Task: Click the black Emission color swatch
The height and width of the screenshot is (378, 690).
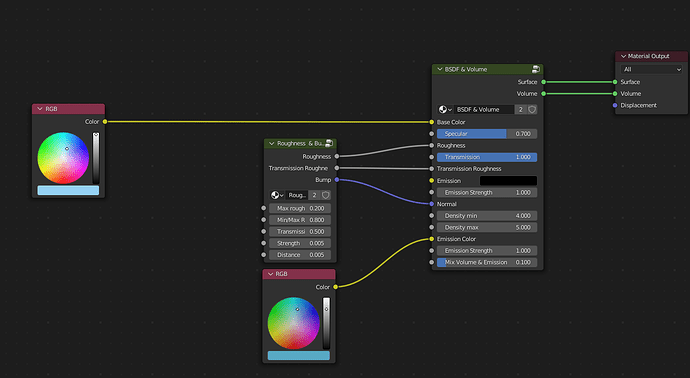Action: [x=508, y=180]
